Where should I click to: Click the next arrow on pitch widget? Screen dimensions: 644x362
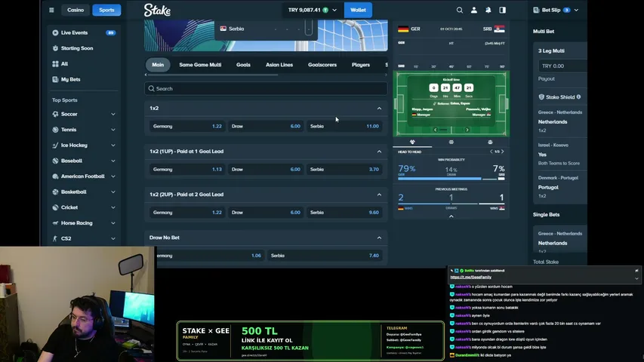pyautogui.click(x=467, y=130)
